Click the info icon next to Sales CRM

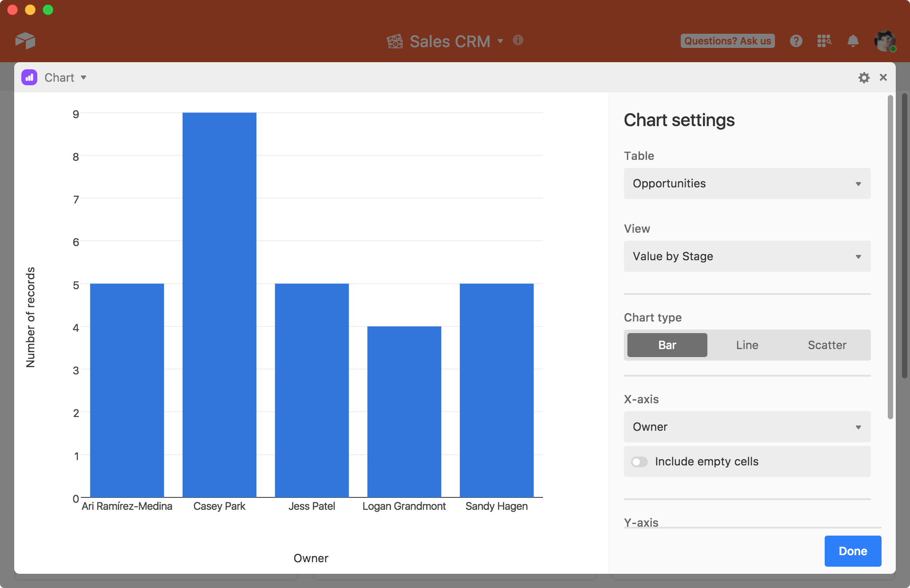[519, 40]
